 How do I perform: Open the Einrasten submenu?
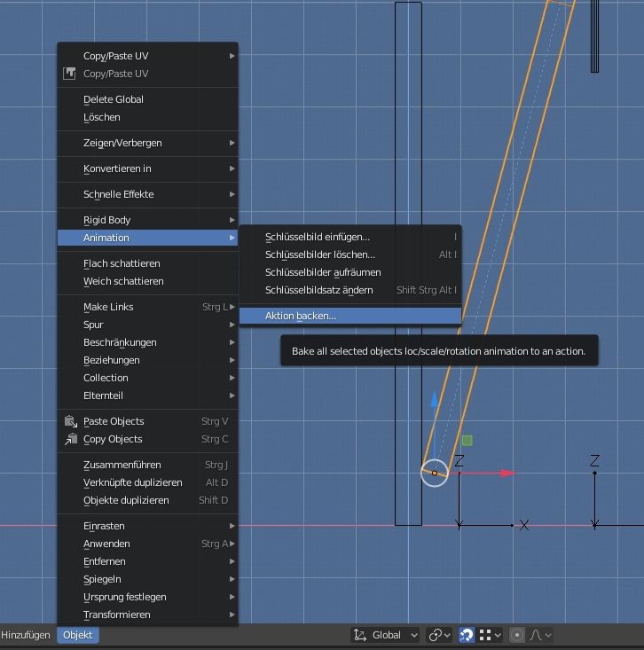147,526
